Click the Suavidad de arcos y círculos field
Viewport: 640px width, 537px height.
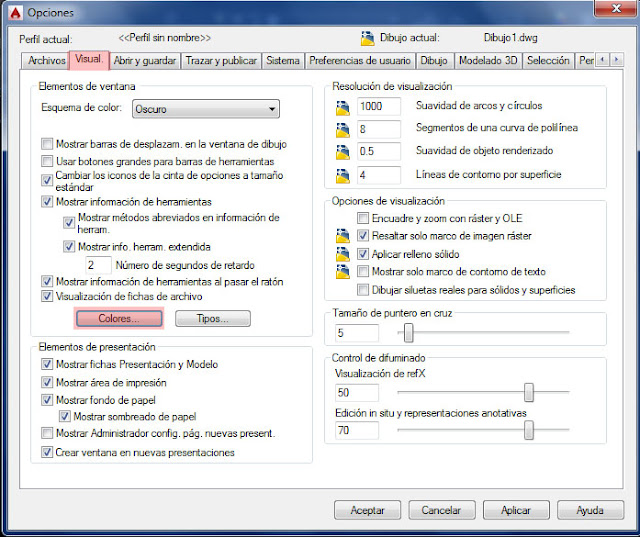click(x=379, y=107)
